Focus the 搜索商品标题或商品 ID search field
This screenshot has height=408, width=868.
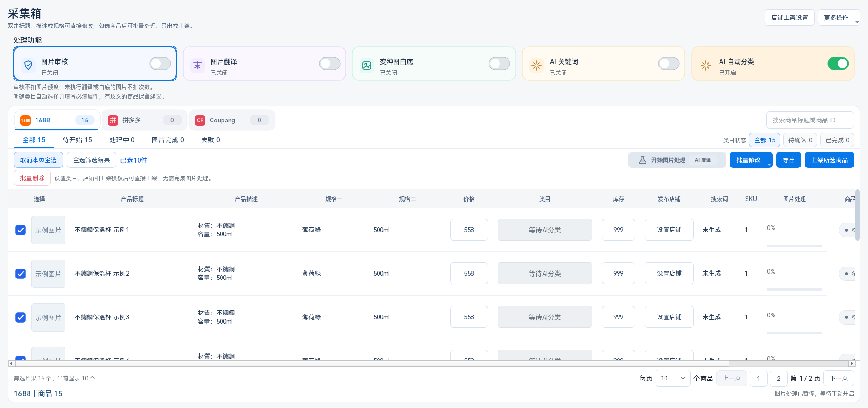pos(810,120)
